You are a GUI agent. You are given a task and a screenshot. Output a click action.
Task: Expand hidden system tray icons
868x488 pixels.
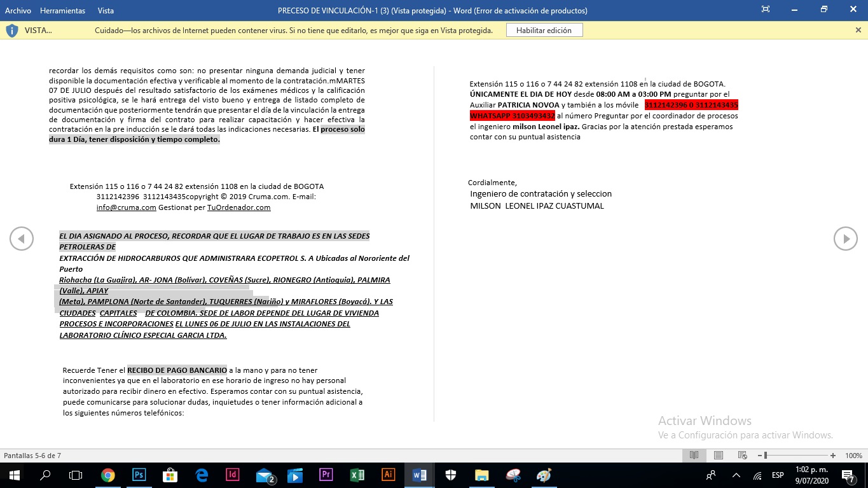736,475
